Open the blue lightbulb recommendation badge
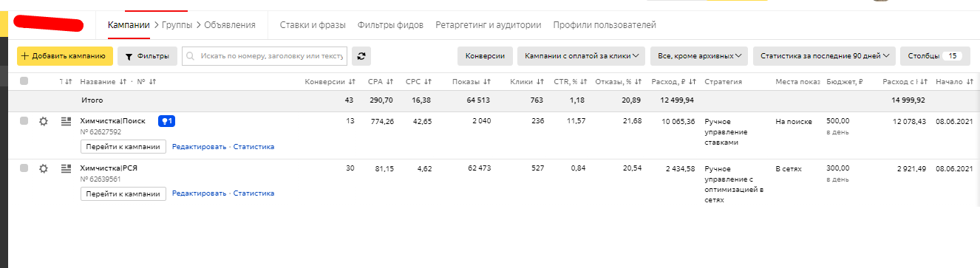 coord(166,121)
